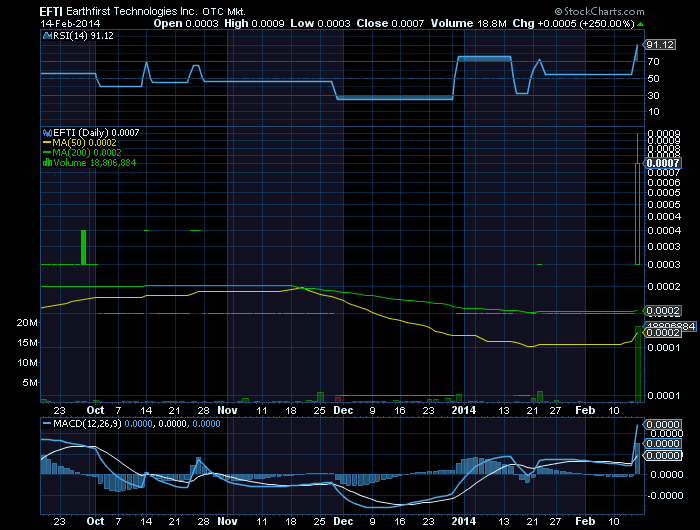Click the MACD(12,26,9) legend line icon
Screen dimensions: 700x530
click(45, 425)
